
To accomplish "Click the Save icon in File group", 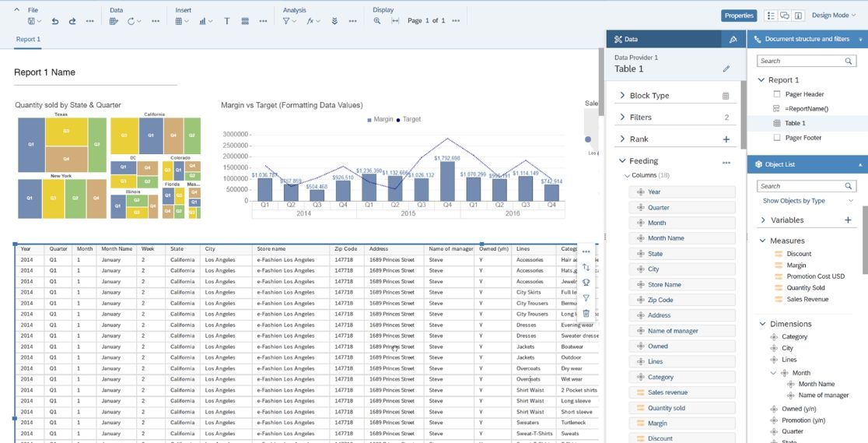I will (32, 21).
